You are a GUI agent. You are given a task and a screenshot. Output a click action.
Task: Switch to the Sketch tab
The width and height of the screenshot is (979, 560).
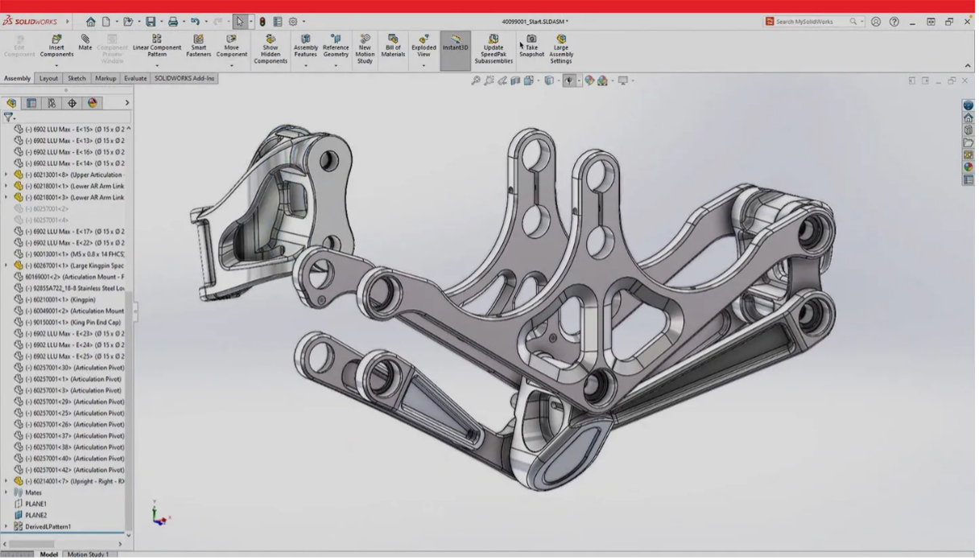76,79
